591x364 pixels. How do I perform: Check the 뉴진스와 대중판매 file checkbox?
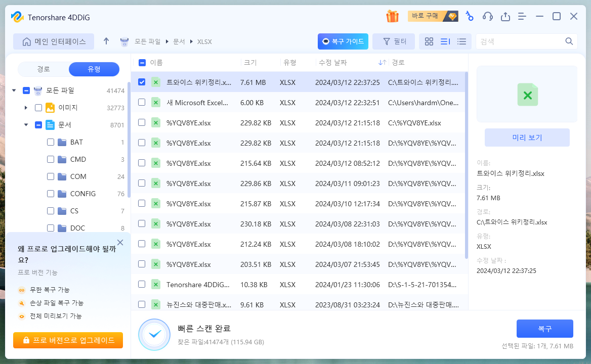click(x=142, y=304)
